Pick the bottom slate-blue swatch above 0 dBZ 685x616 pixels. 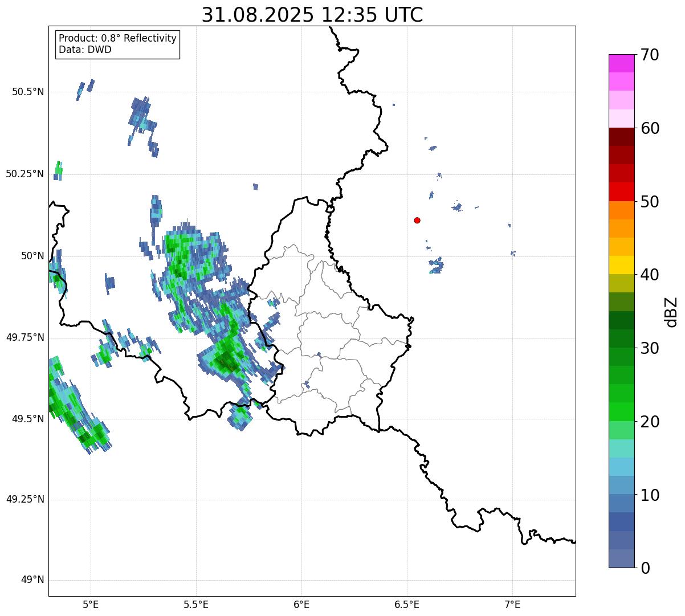[622, 558]
